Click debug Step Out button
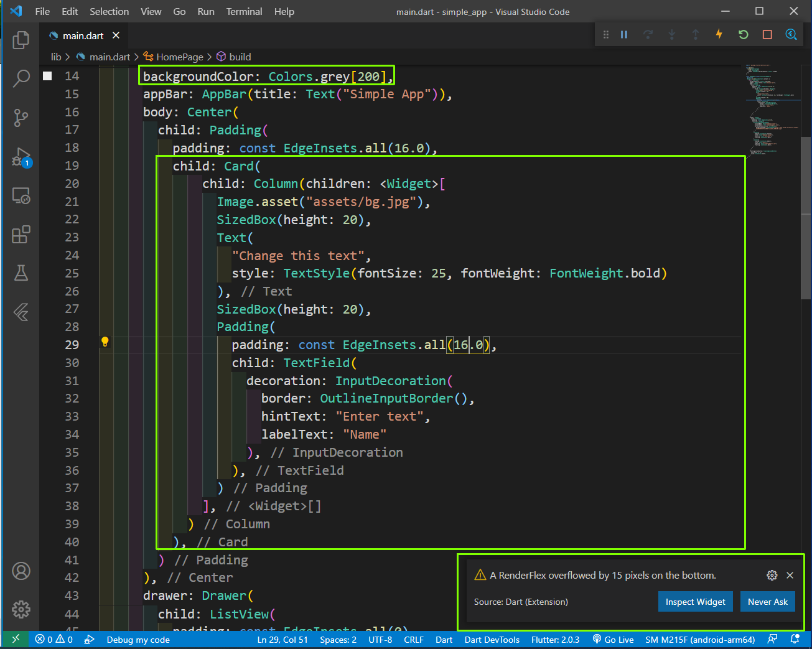Viewport: 812px width, 649px height. click(696, 35)
